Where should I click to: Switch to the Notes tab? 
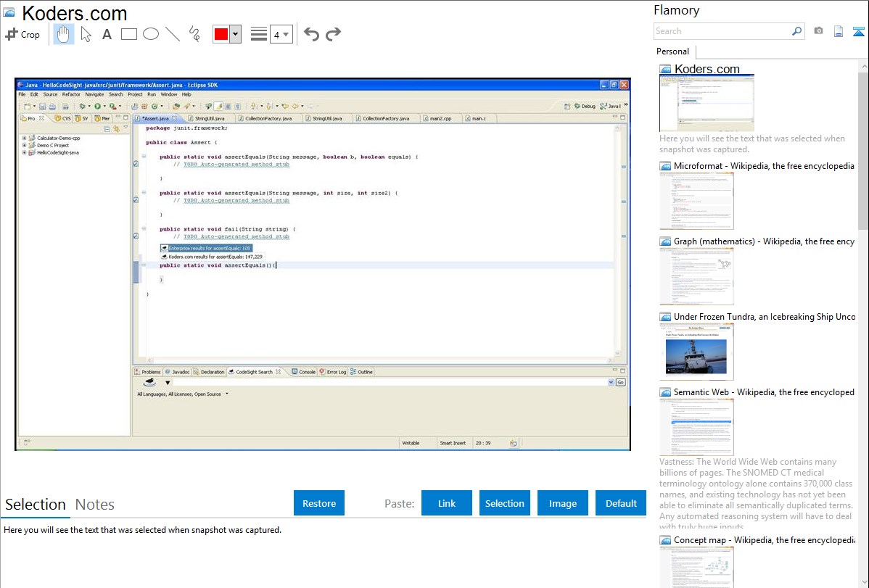tap(95, 505)
